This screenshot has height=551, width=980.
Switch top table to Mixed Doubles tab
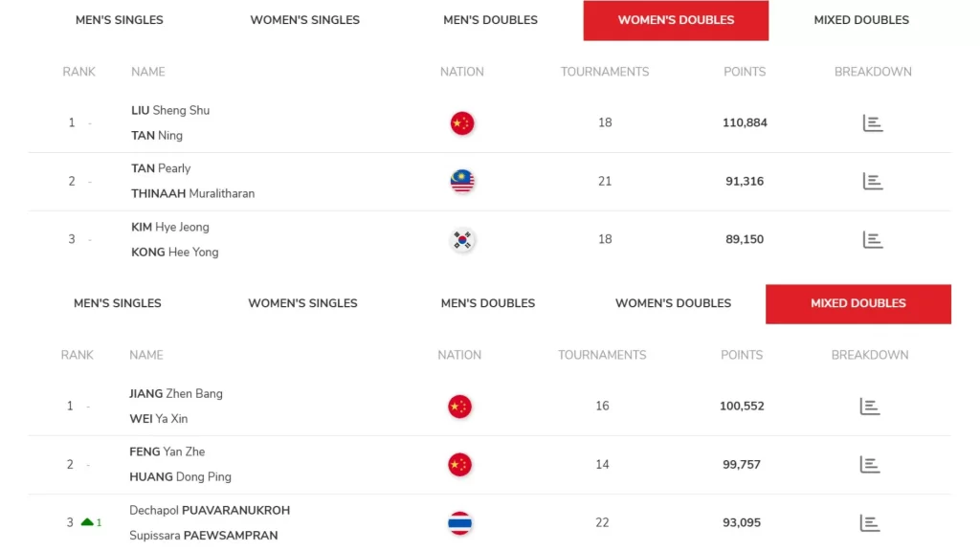pos(861,20)
